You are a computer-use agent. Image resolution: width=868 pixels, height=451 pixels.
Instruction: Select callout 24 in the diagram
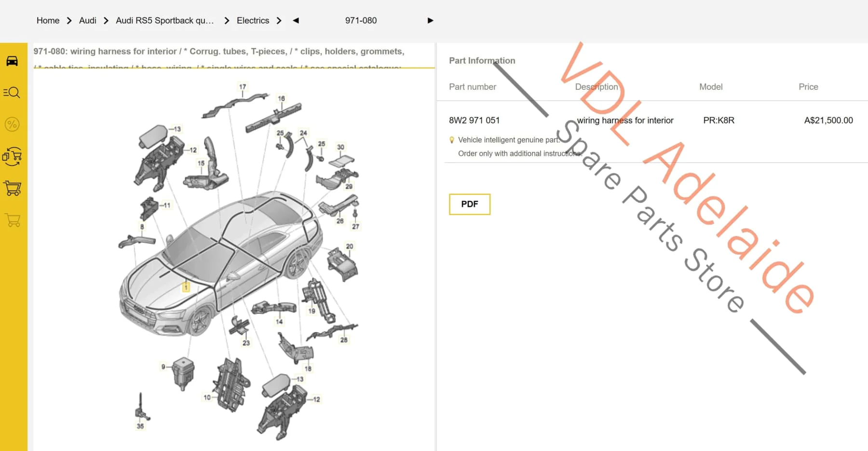click(303, 133)
